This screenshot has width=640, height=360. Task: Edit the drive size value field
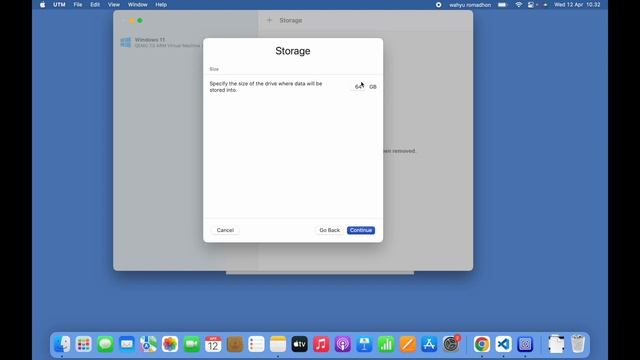tap(359, 87)
